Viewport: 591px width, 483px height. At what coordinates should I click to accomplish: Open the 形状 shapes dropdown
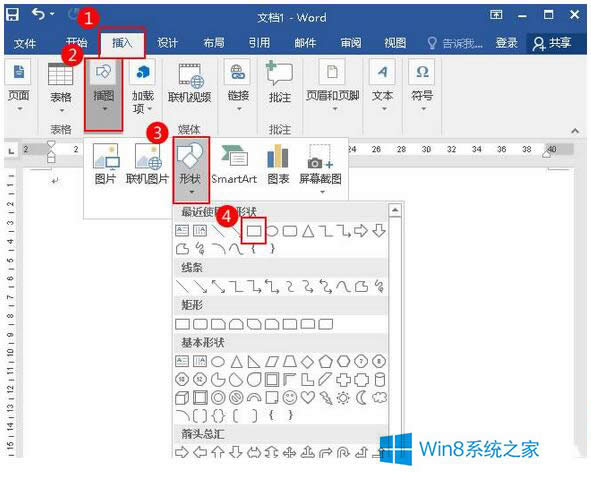pyautogui.click(x=191, y=170)
